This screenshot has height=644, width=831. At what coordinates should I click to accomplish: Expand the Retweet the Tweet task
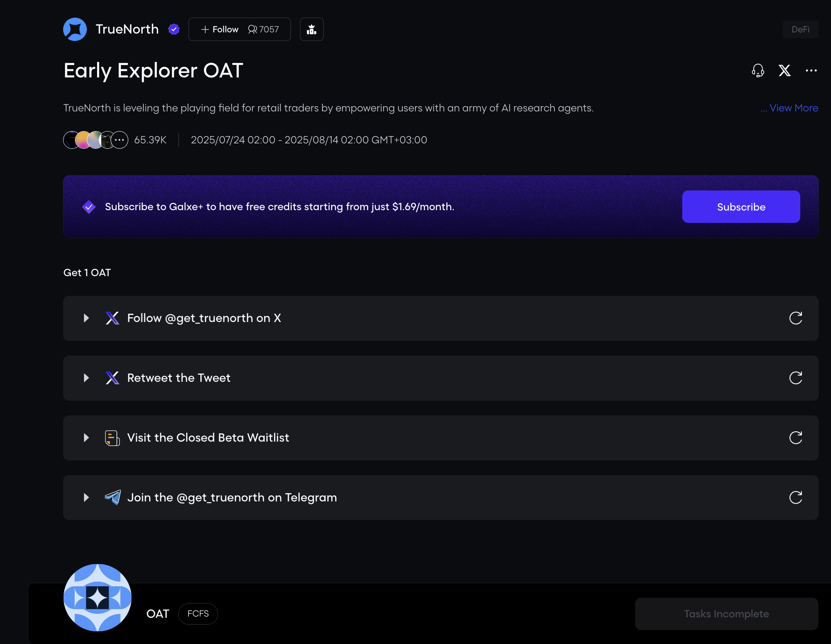point(86,378)
